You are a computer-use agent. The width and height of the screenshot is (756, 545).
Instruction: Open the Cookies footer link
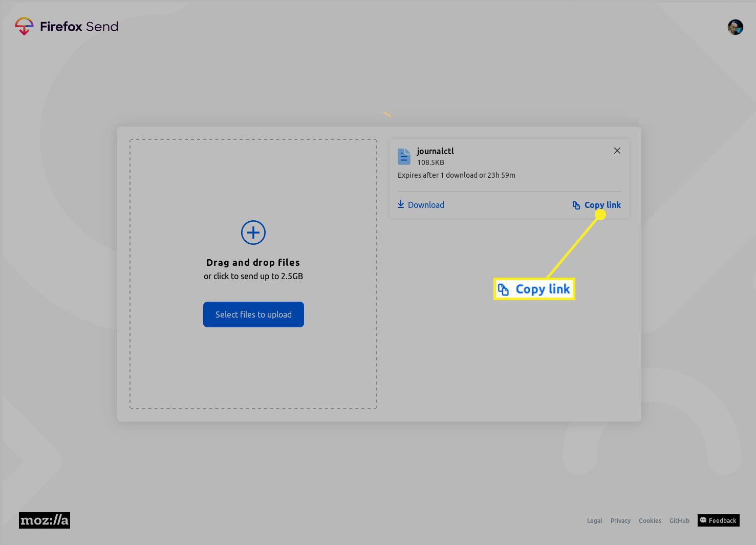[x=650, y=521]
